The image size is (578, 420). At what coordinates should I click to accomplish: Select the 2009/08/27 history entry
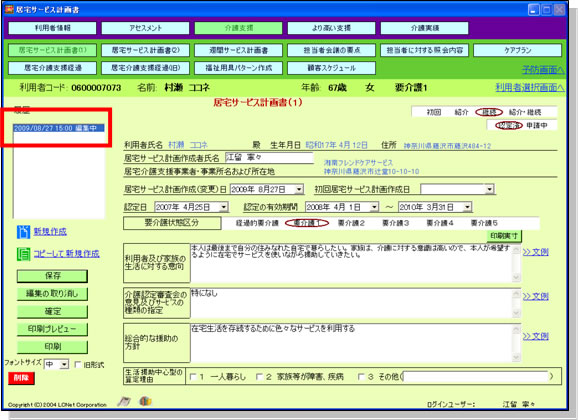click(59, 128)
